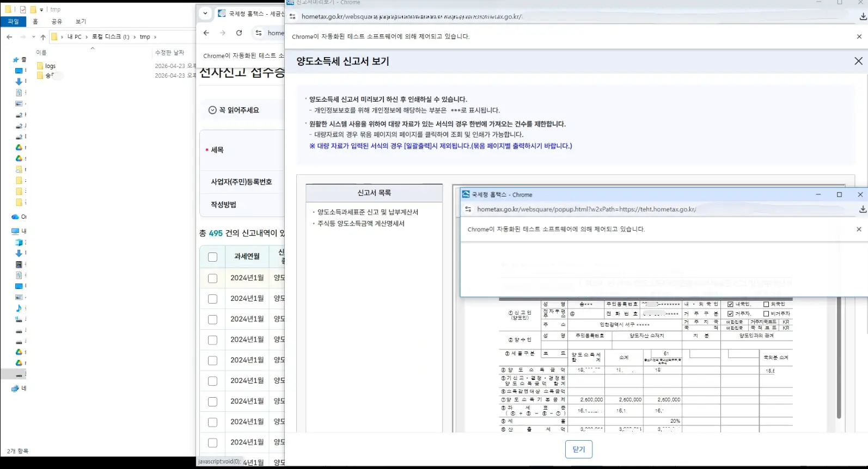View site information icon in inner 국세청 홈택스 window
The width and height of the screenshot is (868, 469).
tap(468, 209)
